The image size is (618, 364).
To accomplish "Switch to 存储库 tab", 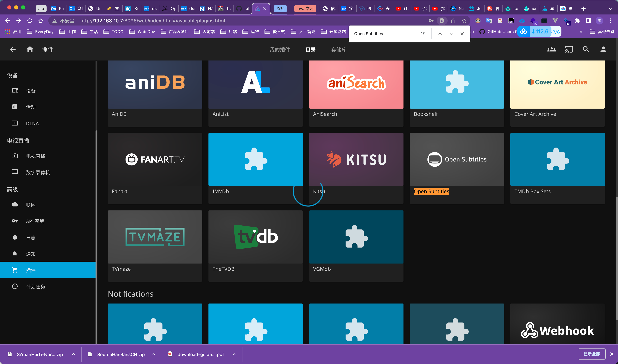I will click(338, 49).
